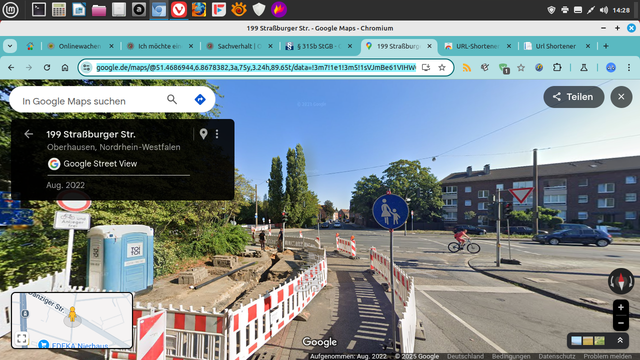Image resolution: width=640 pixels, height=360 pixels.
Task: Close the Onlinewache tab
Action: (111, 46)
